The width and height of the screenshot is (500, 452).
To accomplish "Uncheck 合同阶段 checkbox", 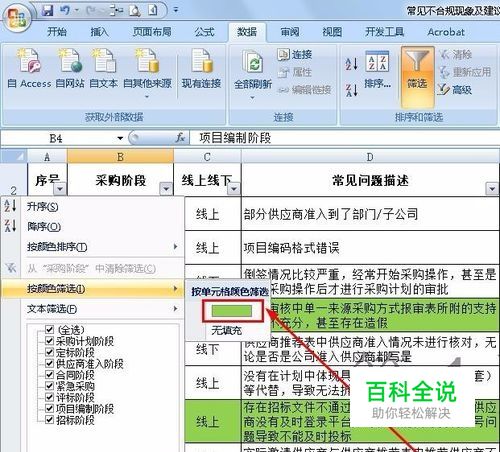I will pos(49,375).
